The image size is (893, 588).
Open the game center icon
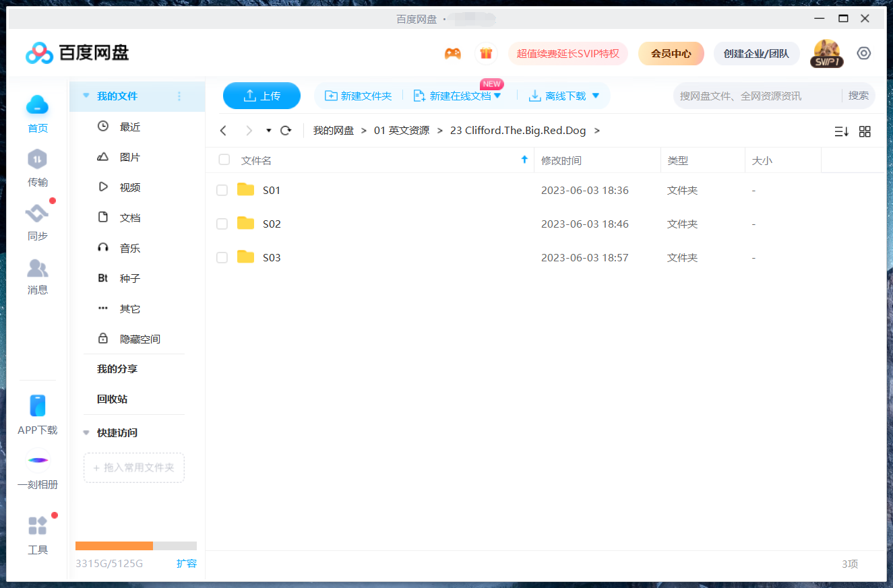pyautogui.click(x=452, y=53)
